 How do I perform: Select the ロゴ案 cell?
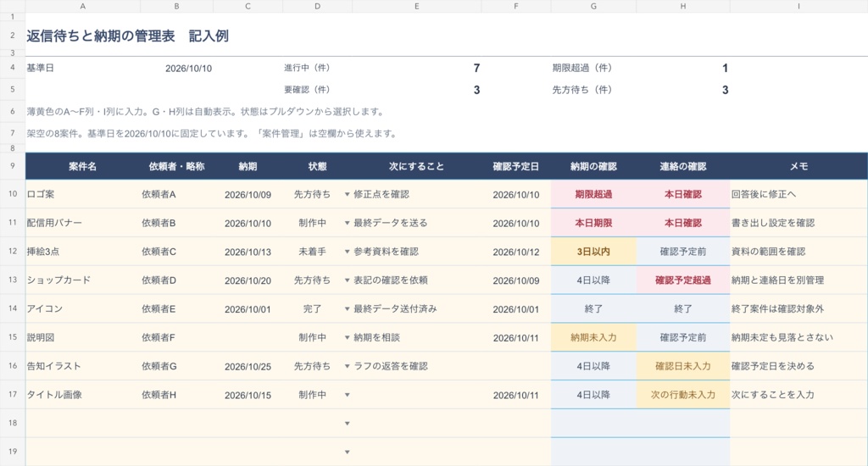click(82, 194)
